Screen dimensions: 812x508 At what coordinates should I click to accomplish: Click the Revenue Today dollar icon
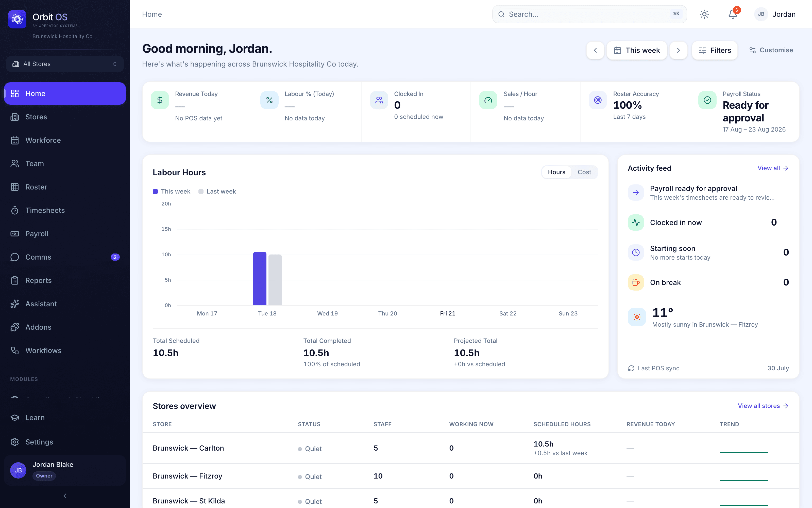[x=160, y=100]
